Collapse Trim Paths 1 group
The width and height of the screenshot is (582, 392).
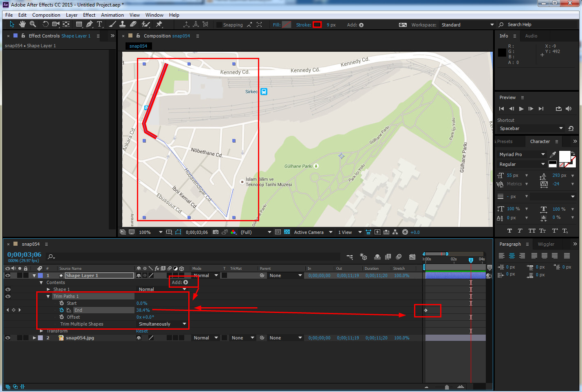48,296
